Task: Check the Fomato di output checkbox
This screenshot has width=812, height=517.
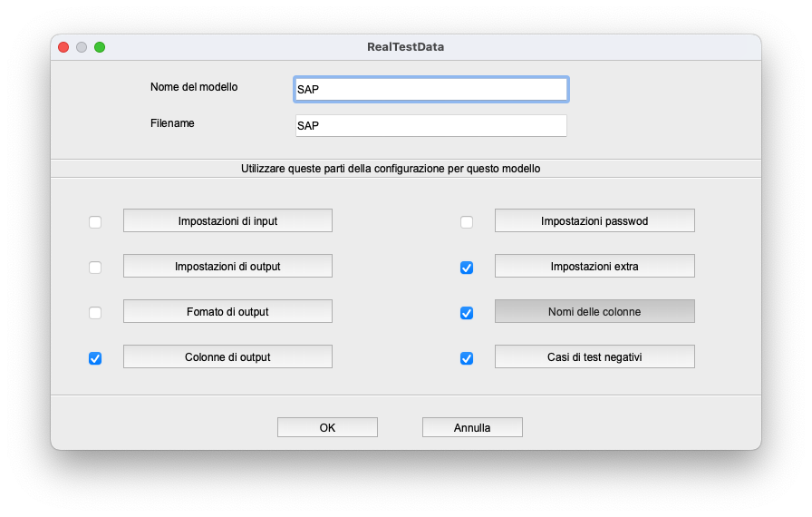Action: [x=95, y=313]
